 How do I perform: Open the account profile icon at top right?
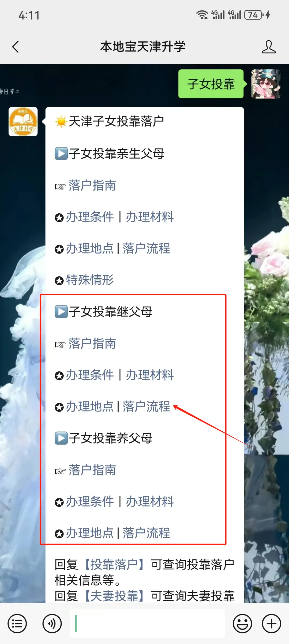point(268,47)
